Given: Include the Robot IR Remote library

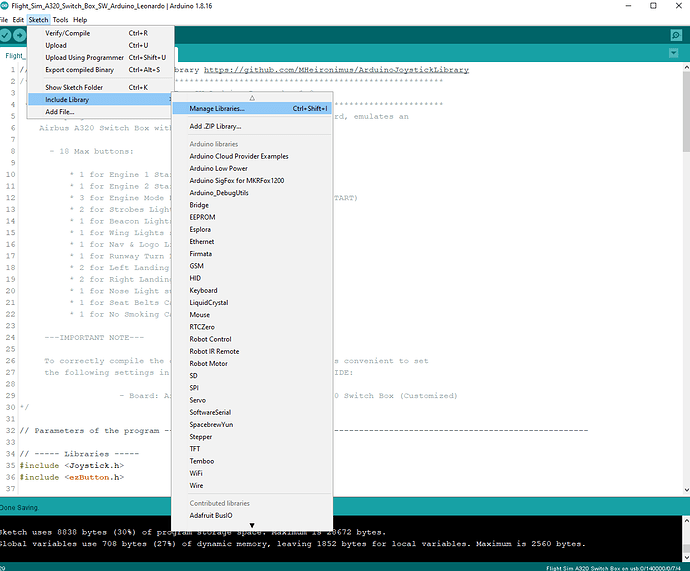Looking at the screenshot, I should coord(252,351).
